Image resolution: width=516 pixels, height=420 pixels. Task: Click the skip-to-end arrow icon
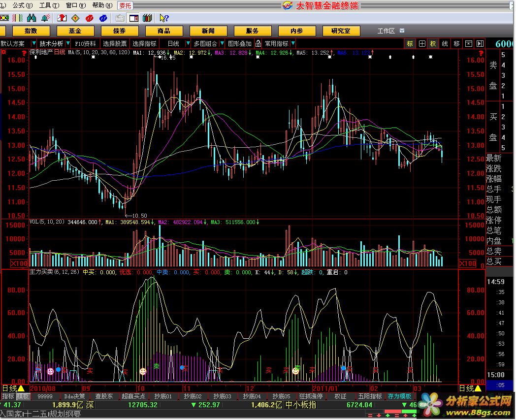point(480,43)
